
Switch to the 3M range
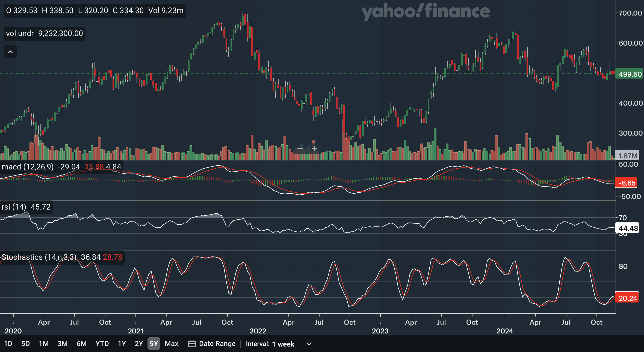63,344
